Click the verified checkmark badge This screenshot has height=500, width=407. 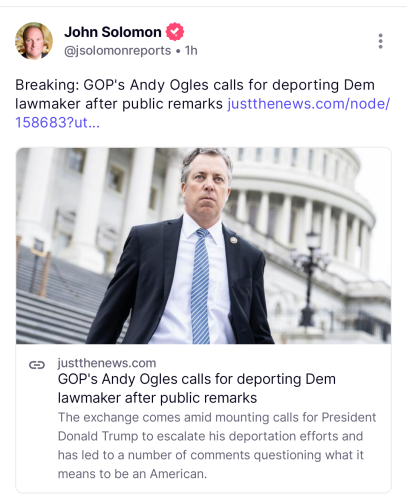tap(175, 32)
